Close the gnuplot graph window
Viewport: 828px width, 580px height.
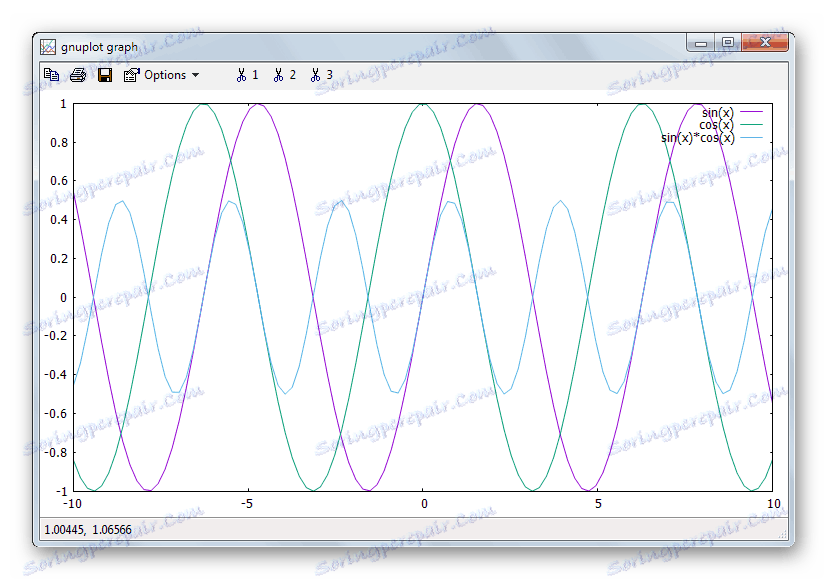click(x=765, y=42)
